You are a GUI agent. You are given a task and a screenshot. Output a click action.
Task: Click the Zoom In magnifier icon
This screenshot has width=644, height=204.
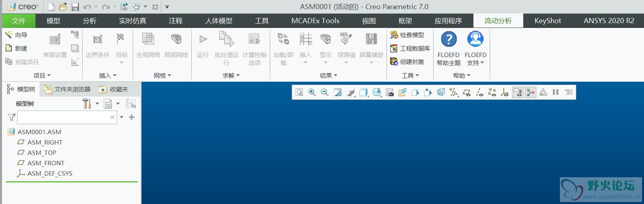312,93
